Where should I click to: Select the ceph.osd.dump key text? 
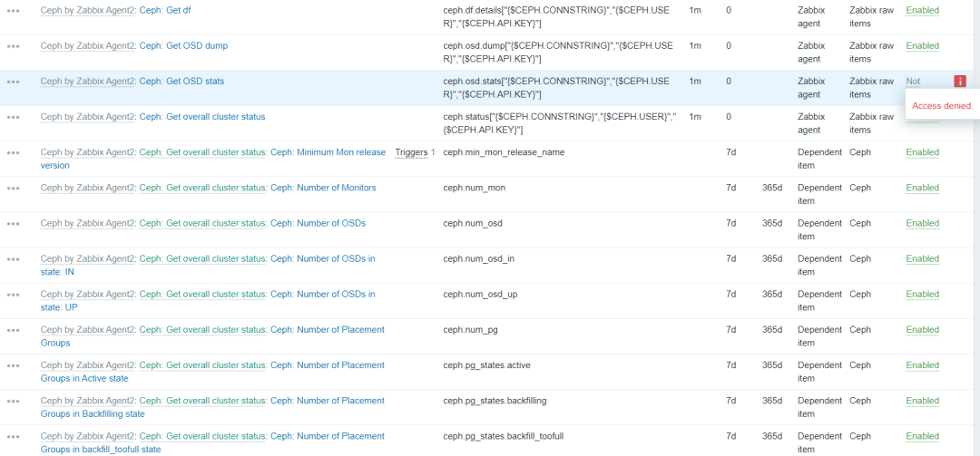pyautogui.click(x=556, y=52)
